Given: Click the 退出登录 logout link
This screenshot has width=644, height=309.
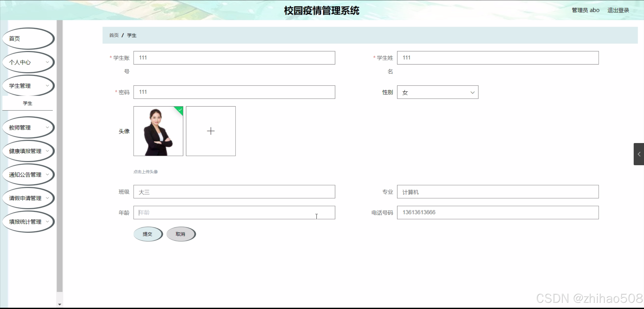Looking at the screenshot, I should click(618, 10).
